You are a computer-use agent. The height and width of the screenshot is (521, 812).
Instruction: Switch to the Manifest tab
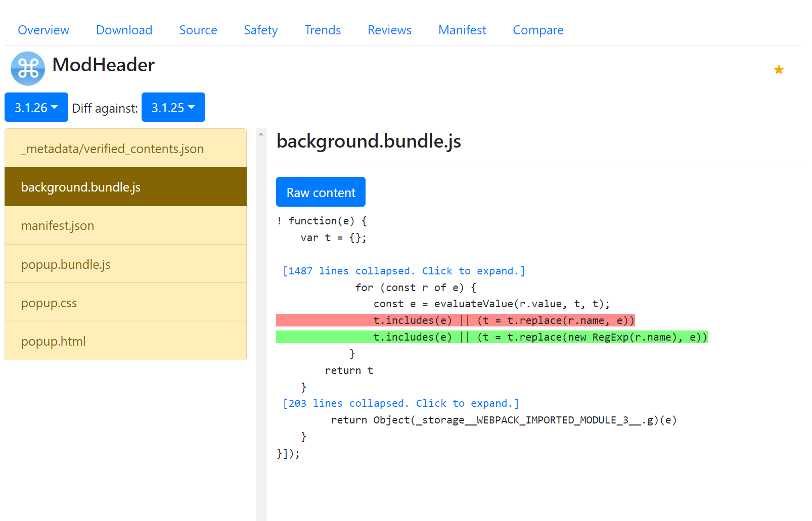click(x=462, y=30)
